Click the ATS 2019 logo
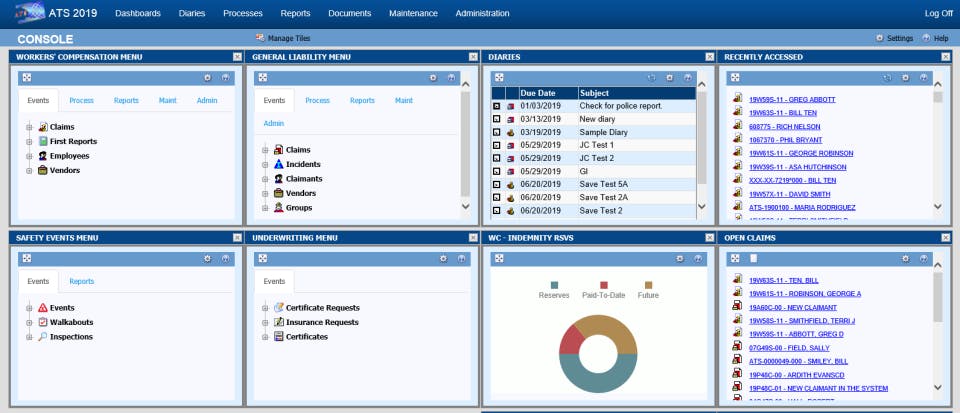 point(31,13)
